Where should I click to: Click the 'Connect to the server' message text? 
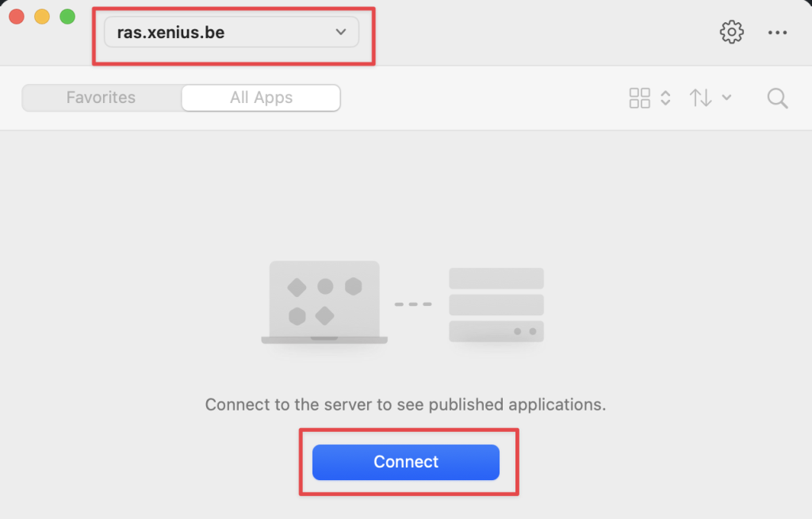click(405, 404)
